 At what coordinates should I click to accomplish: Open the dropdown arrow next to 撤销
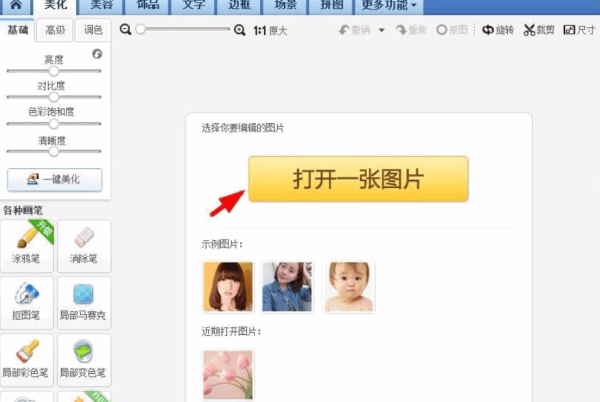click(x=381, y=31)
